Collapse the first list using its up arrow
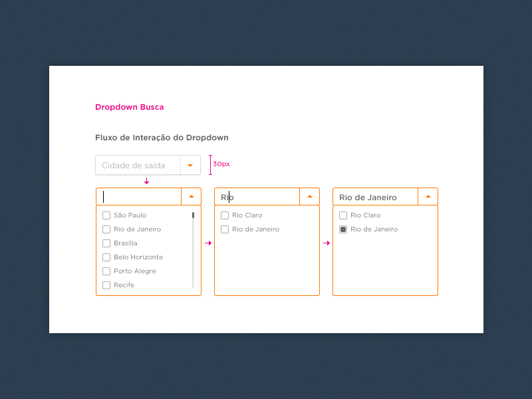 point(192,196)
